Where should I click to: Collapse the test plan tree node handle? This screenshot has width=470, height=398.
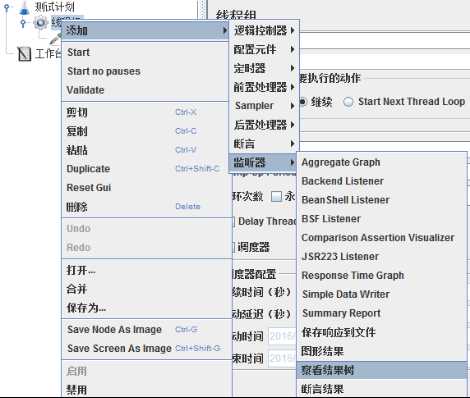[6, 7]
